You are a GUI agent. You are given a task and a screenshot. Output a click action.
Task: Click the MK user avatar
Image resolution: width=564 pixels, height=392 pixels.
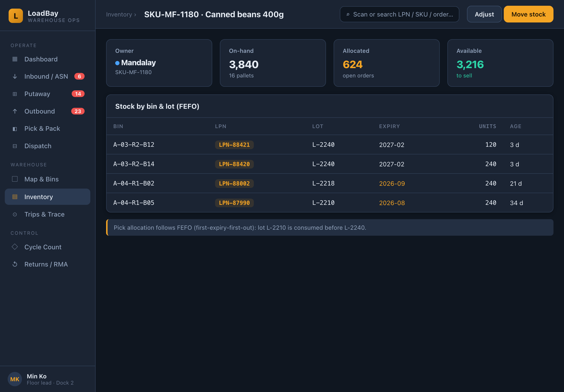(x=15, y=379)
